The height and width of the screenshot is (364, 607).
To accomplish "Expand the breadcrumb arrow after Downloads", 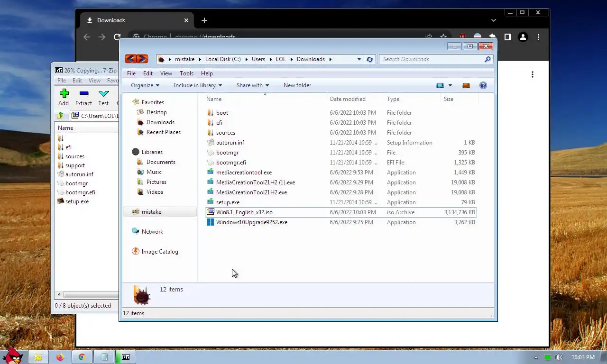I will (330, 59).
